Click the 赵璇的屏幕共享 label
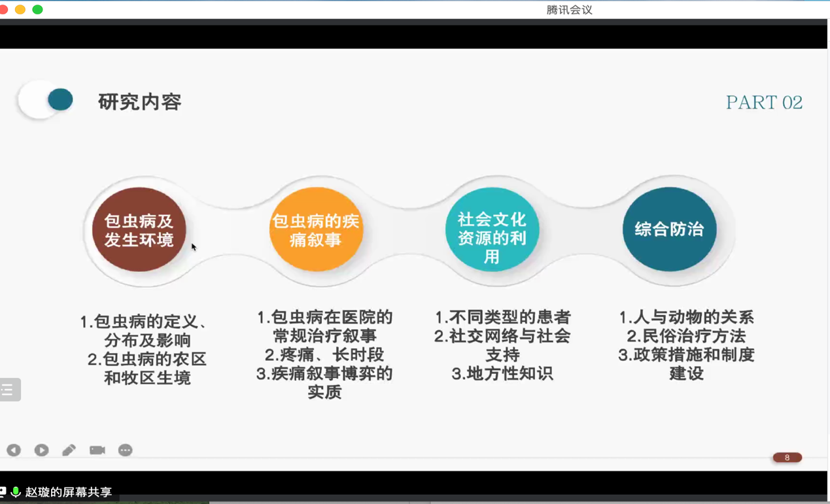Image resolution: width=830 pixels, height=504 pixels. click(68, 492)
